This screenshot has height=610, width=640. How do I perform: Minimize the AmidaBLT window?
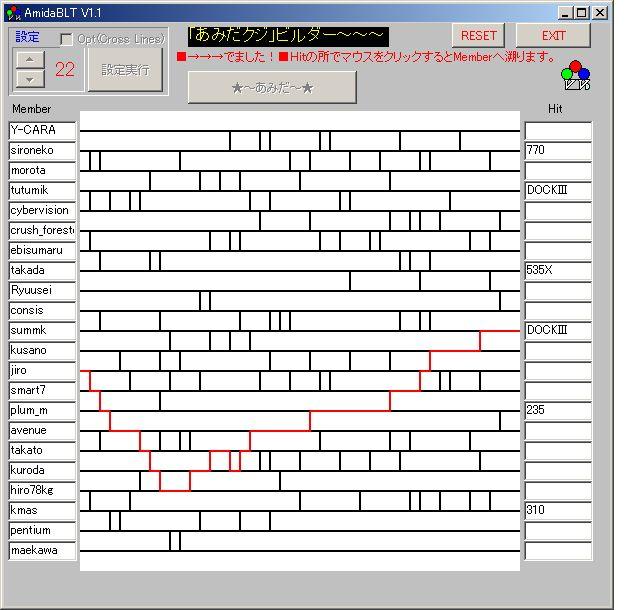click(x=565, y=12)
